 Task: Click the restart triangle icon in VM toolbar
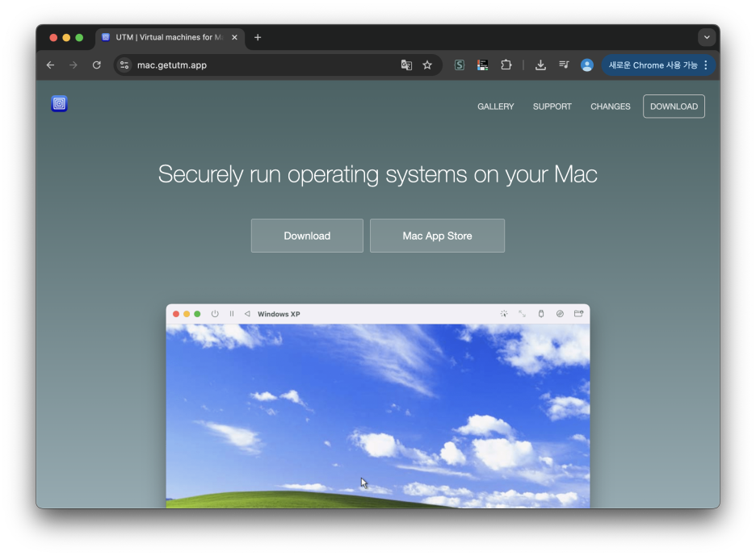(247, 314)
